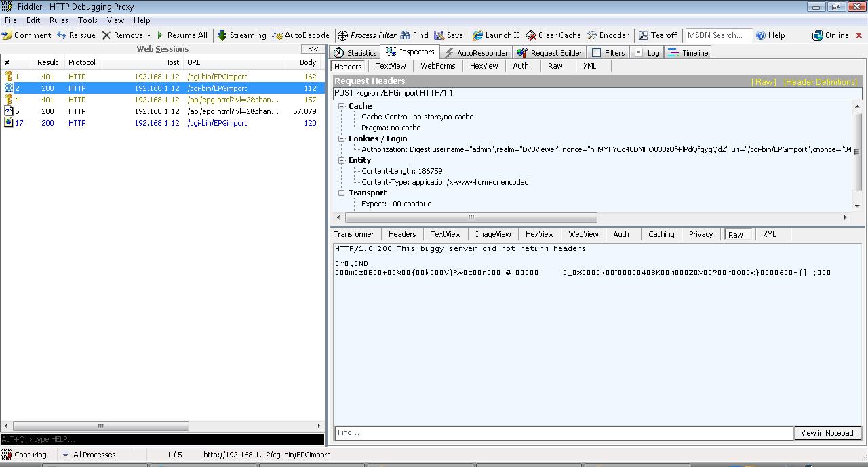Image resolution: width=868 pixels, height=467 pixels.
Task: Click the View in Notepad button
Action: (x=827, y=433)
